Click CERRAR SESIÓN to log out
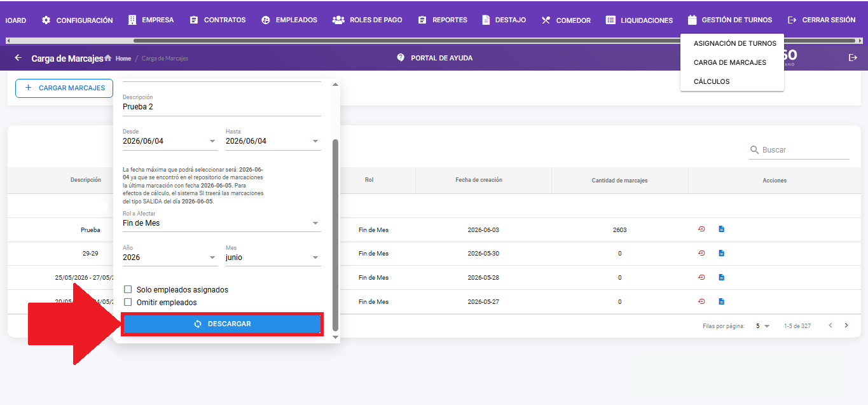 click(x=822, y=20)
